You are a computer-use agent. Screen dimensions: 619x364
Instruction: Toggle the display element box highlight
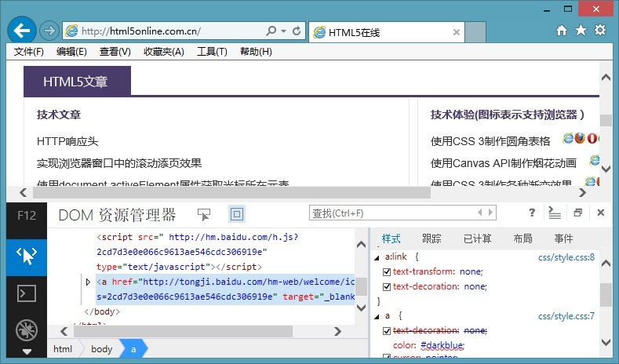point(237,214)
